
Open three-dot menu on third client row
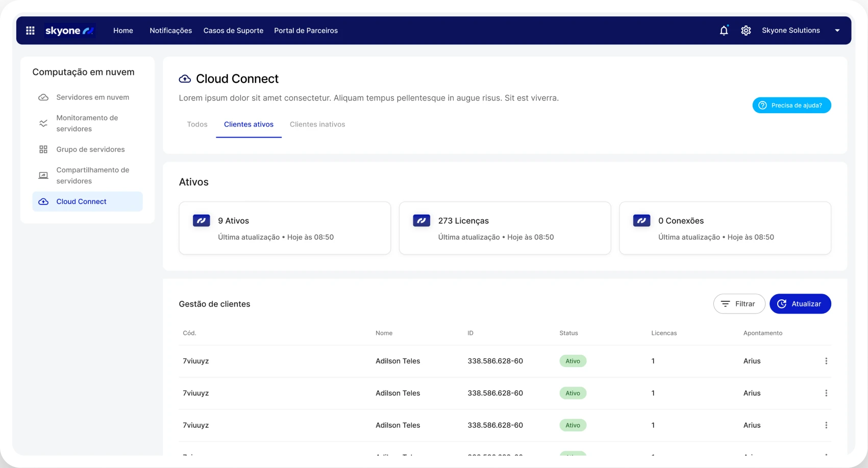coord(826,425)
